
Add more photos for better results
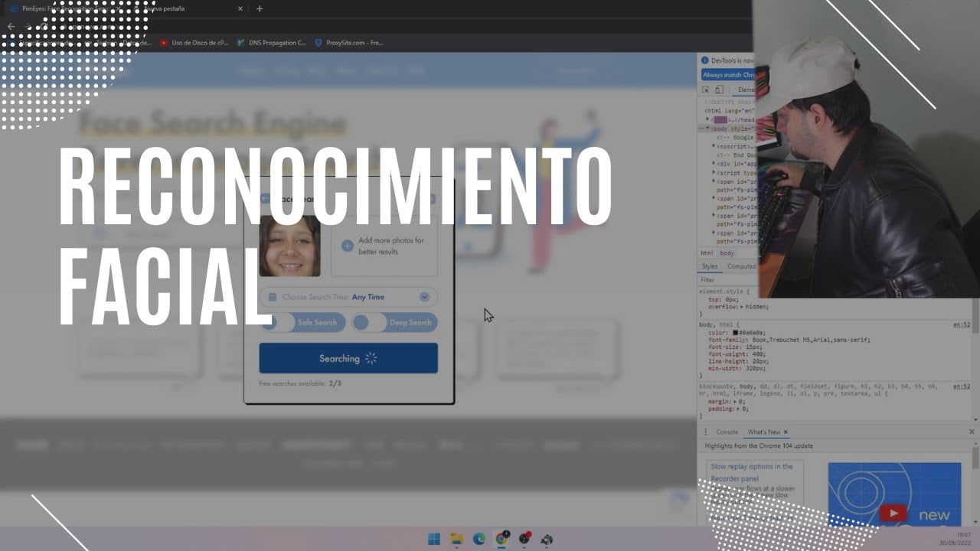(x=384, y=246)
